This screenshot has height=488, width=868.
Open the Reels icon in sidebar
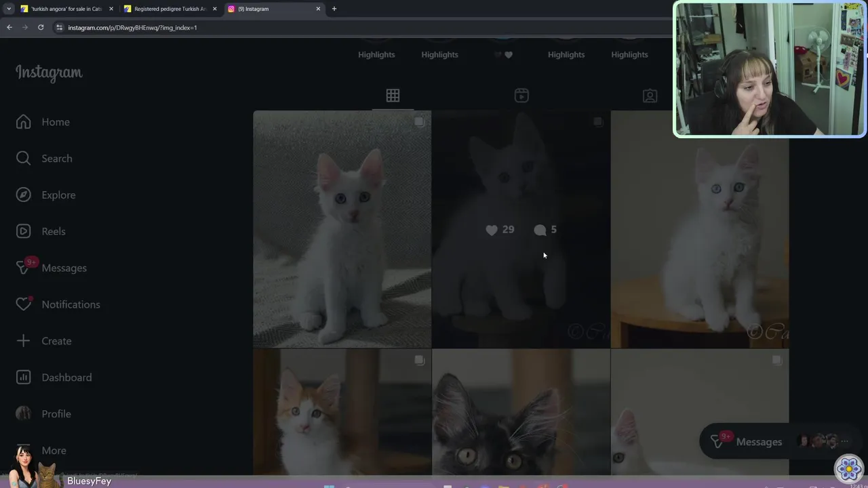click(23, 231)
